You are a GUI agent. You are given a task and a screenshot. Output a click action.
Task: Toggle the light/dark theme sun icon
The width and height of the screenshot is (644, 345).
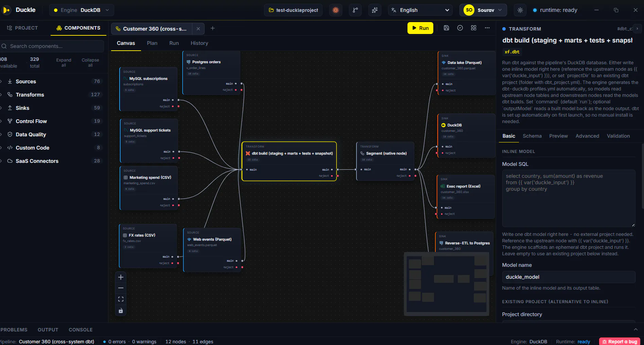(x=520, y=10)
